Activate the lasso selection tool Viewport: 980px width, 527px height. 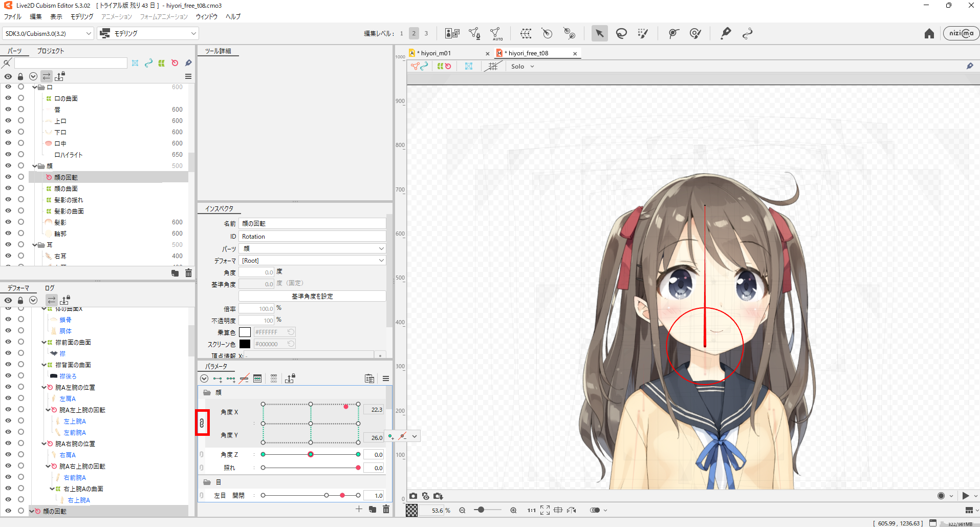click(621, 33)
